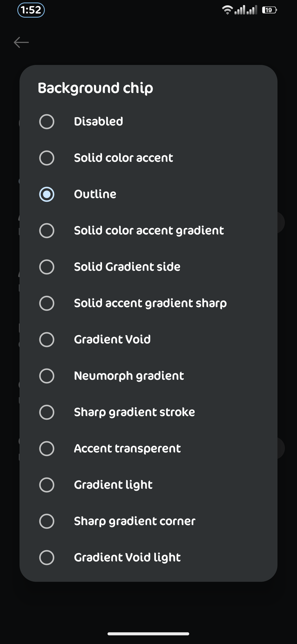Pick Solid color accent gradient

pos(148,231)
